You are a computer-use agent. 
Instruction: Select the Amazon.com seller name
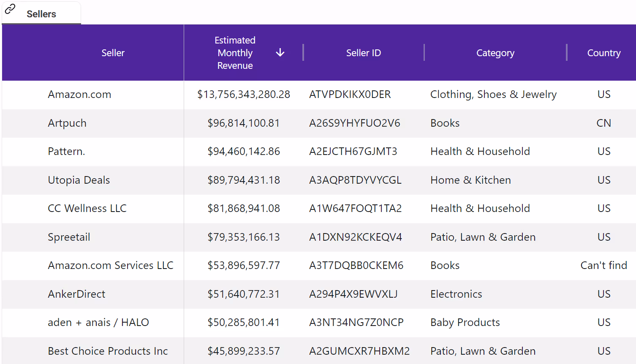pyautogui.click(x=79, y=94)
